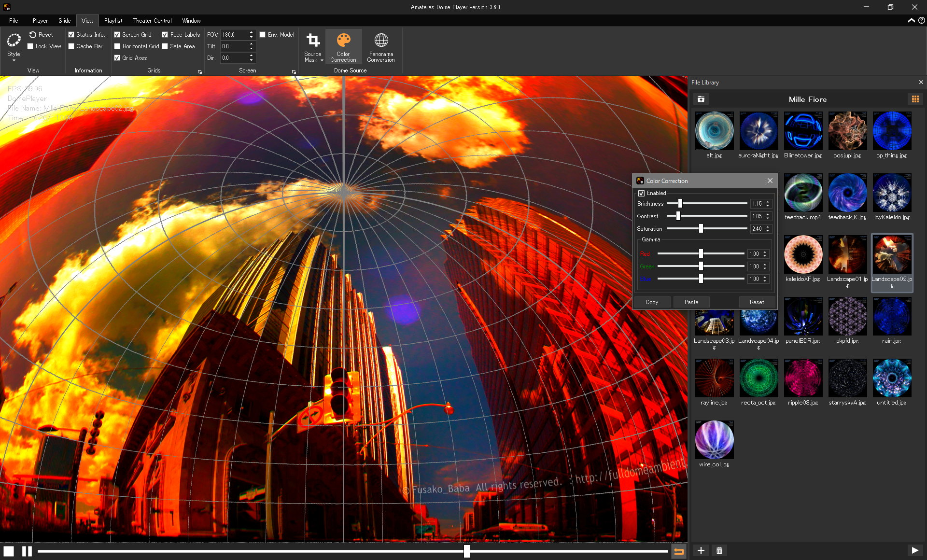Screen dimensions: 927x560
Task: Click the Saturation slider handle
Action: point(701,229)
